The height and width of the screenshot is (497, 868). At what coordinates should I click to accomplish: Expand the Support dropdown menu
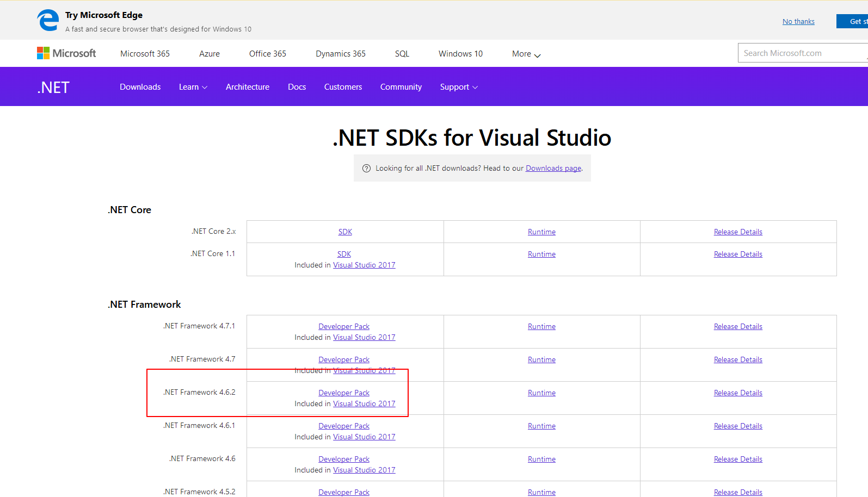[x=458, y=87]
